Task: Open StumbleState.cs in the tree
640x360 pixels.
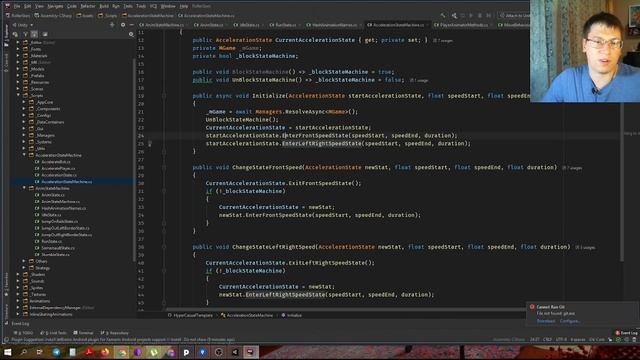Action: (x=56, y=254)
